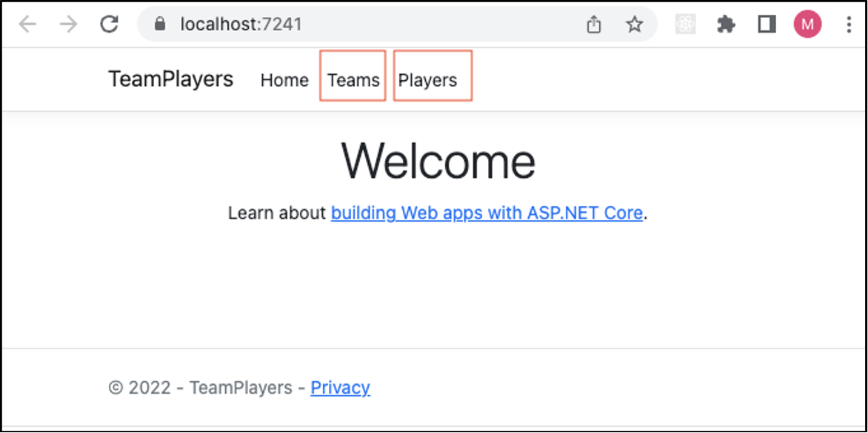Viewport: 868px width, 433px height.
Task: Click the browser back arrow
Action: pos(27,24)
